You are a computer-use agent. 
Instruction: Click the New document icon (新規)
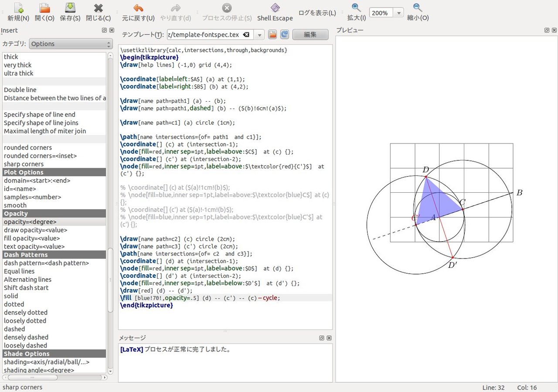[x=18, y=8]
